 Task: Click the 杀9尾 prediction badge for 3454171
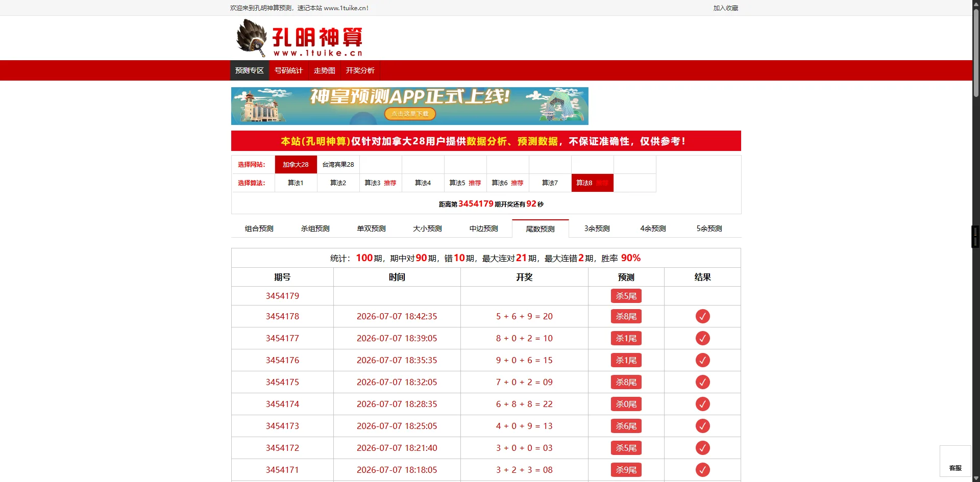(x=626, y=470)
